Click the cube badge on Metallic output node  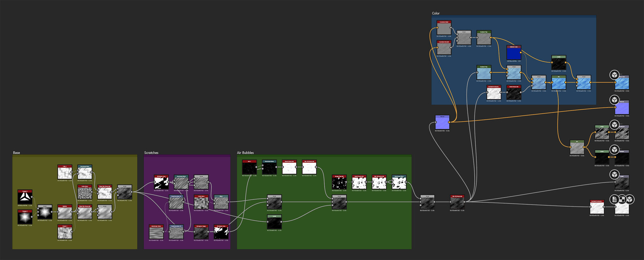[614, 149]
